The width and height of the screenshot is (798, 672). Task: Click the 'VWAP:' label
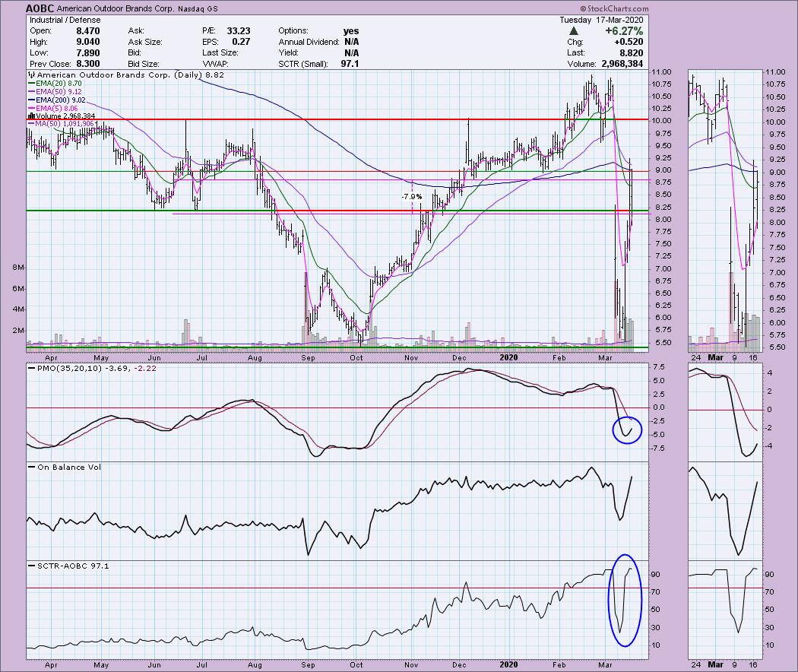tap(215, 64)
